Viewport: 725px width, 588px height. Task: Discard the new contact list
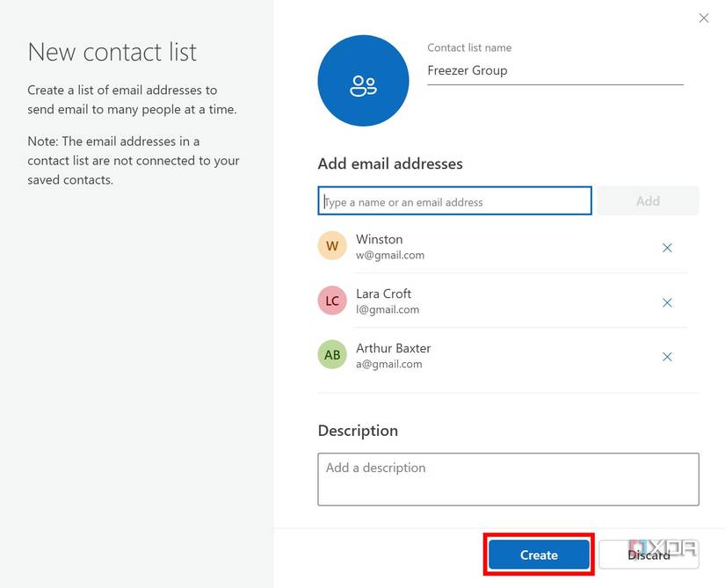click(649, 555)
